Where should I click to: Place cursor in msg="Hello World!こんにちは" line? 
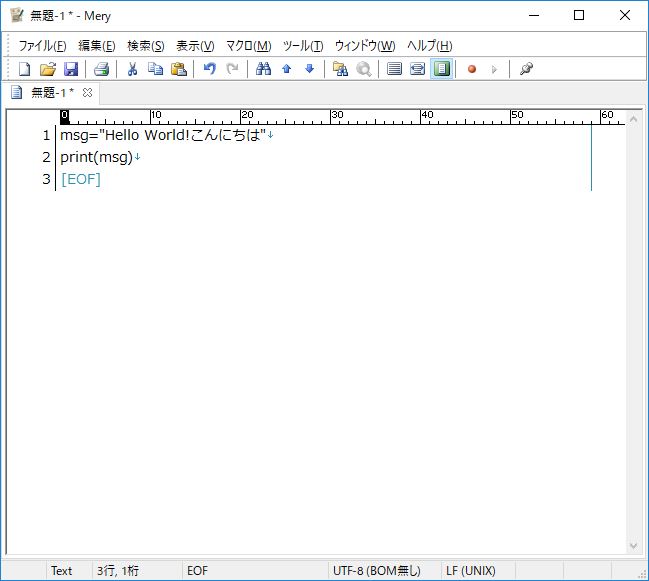(x=163, y=135)
